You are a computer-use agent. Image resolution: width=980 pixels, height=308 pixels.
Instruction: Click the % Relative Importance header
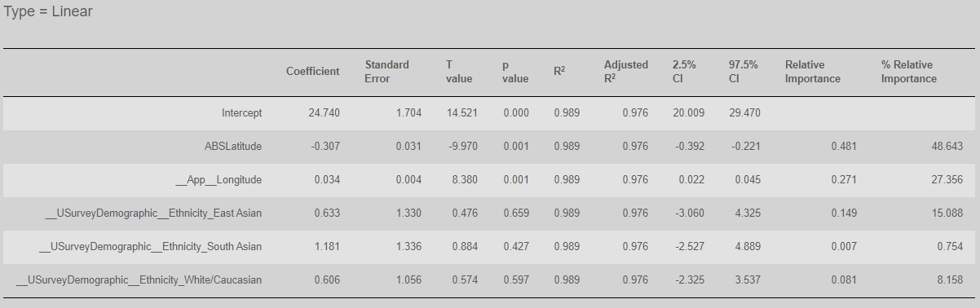[x=909, y=72]
